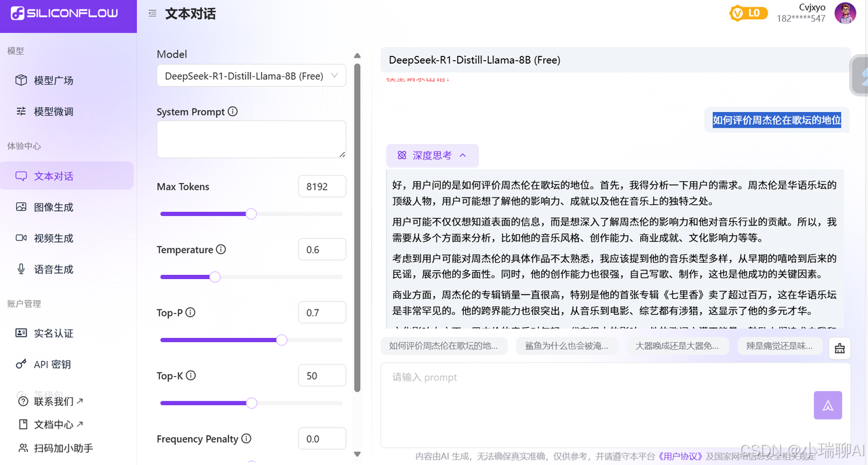Click Max Tokens value field 8192
The width and height of the screenshot is (868, 465).
click(322, 187)
